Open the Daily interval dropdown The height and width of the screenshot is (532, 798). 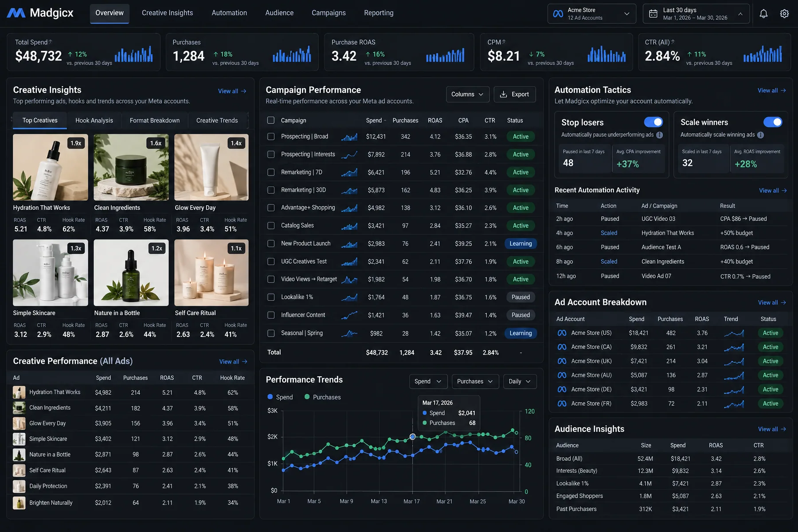520,381
